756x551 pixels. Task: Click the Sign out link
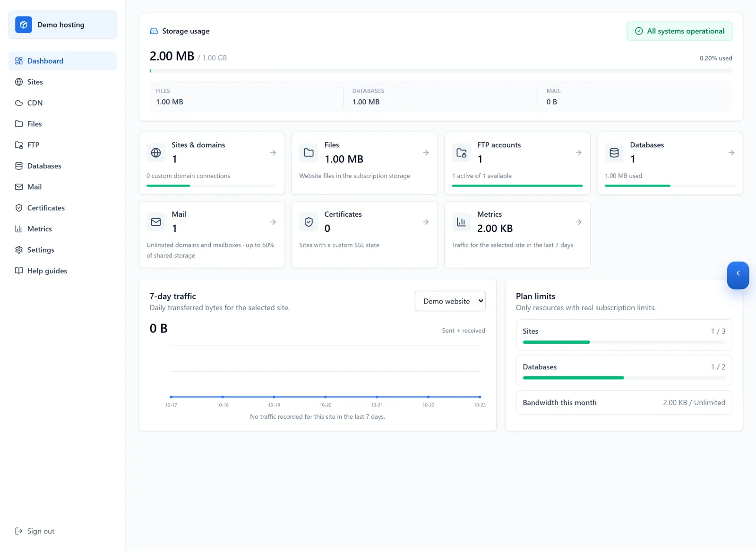tap(35, 531)
